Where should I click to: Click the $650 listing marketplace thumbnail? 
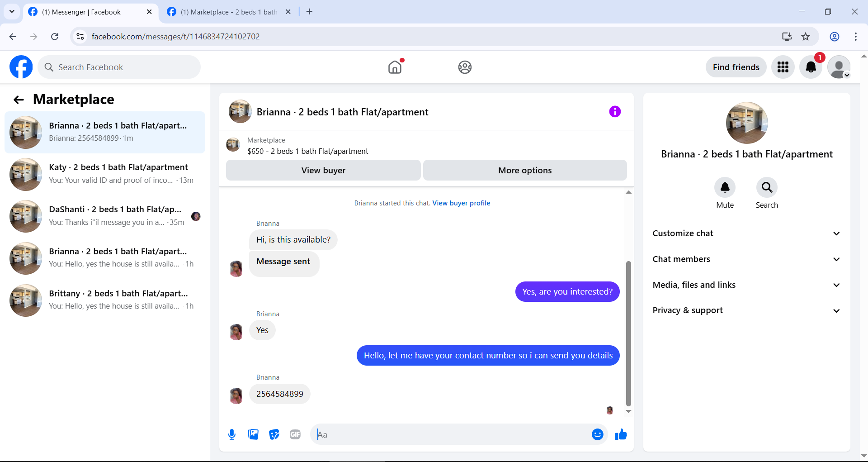pos(233,145)
